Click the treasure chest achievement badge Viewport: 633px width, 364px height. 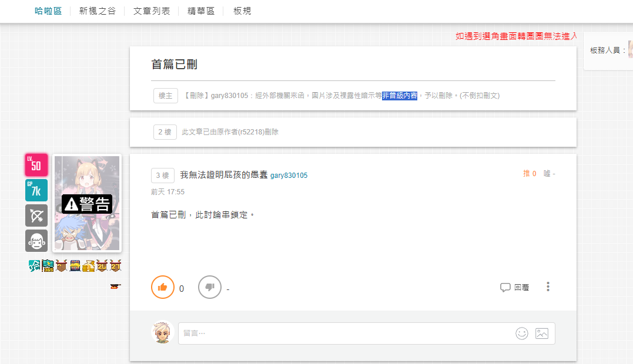click(x=75, y=266)
